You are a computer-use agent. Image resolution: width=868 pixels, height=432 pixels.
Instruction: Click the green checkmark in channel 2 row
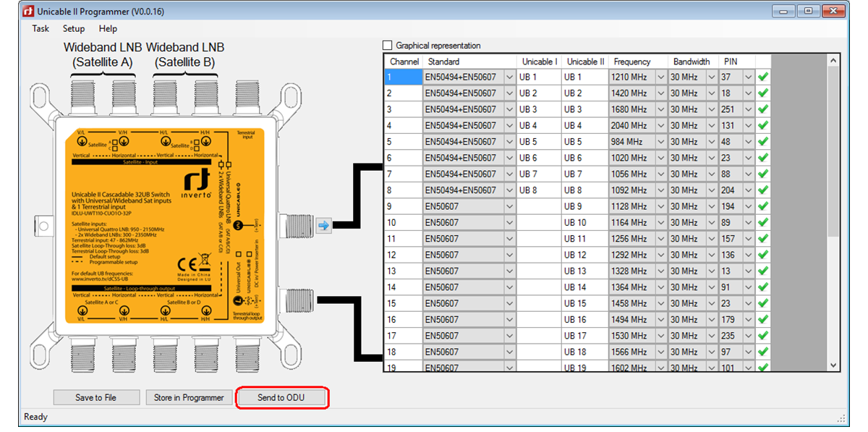pyautogui.click(x=763, y=93)
